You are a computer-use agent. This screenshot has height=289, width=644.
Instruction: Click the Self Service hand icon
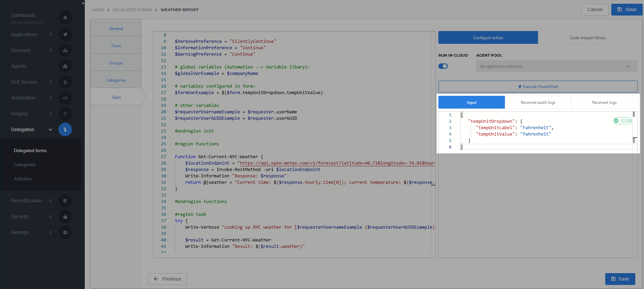pos(65,82)
